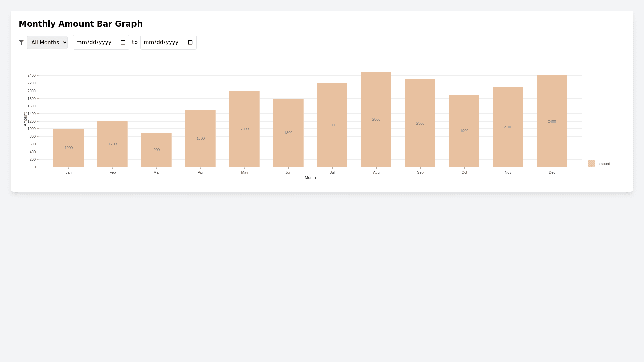This screenshot has width=644, height=362.
Task: Toggle the amount legend label
Action: 603,164
